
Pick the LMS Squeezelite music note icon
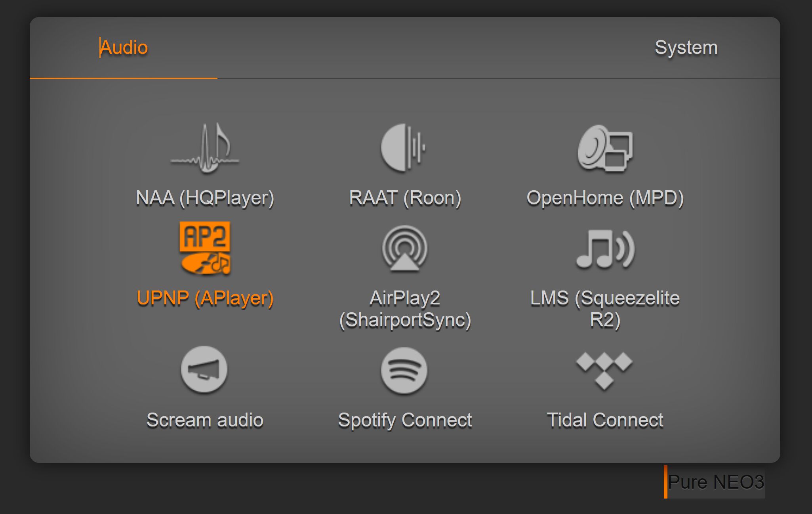(x=605, y=249)
